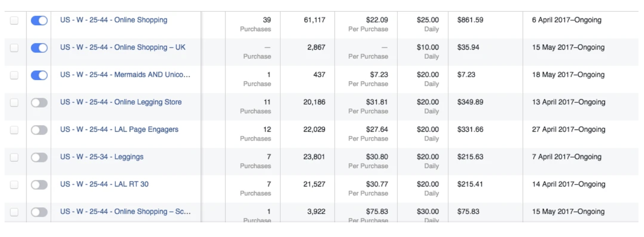Open the Online Legging Store ad set

click(121, 102)
